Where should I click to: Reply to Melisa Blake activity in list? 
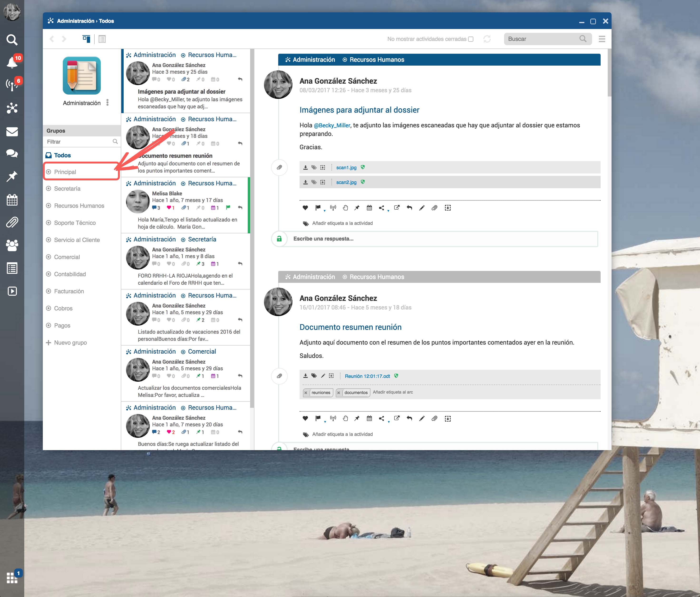click(240, 208)
